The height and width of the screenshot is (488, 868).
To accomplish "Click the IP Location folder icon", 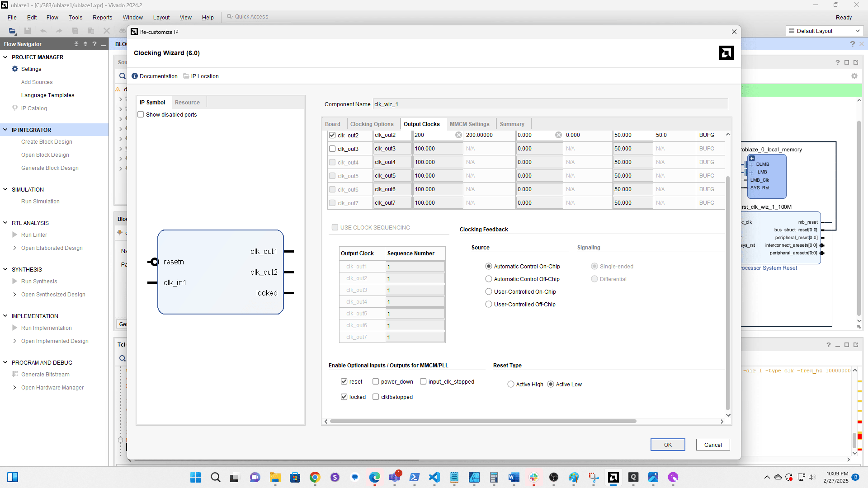I will tap(186, 76).
